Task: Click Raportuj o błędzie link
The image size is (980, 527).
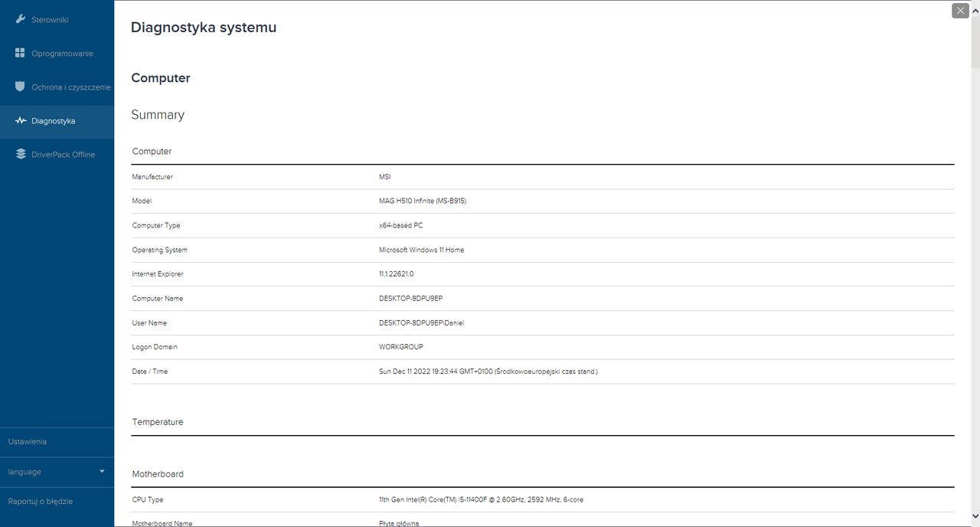Action: pos(41,502)
